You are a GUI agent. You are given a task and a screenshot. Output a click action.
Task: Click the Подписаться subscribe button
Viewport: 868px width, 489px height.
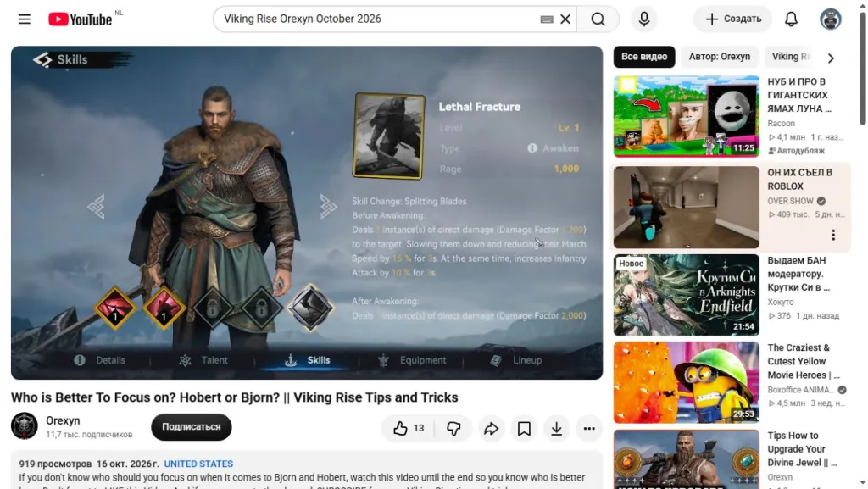click(191, 427)
